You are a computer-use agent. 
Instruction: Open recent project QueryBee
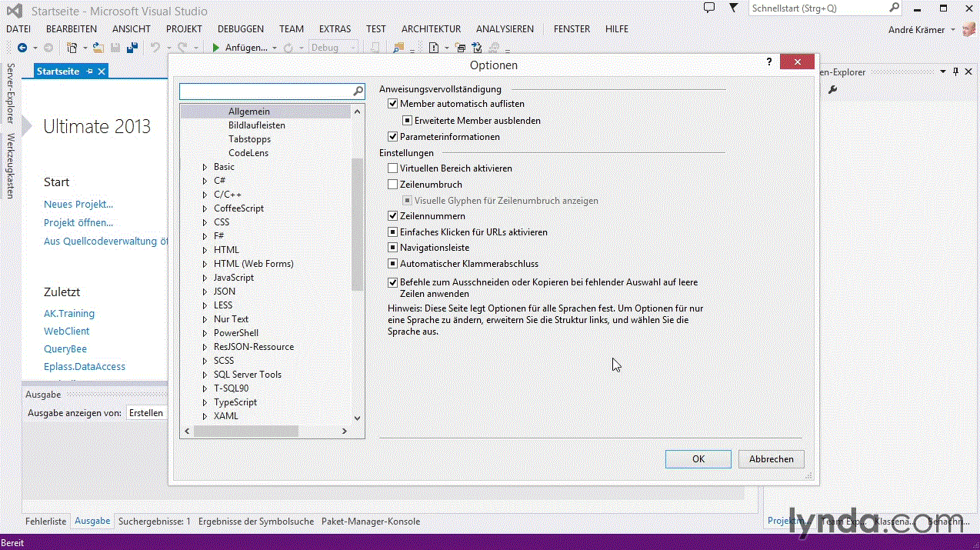(65, 349)
